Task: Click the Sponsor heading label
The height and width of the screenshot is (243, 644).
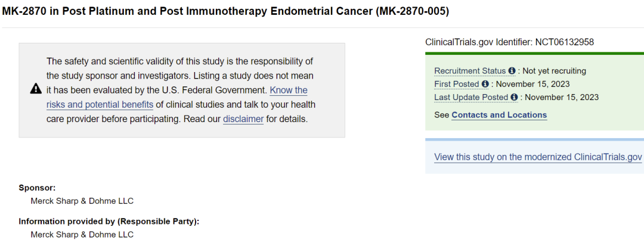Action: (37, 188)
